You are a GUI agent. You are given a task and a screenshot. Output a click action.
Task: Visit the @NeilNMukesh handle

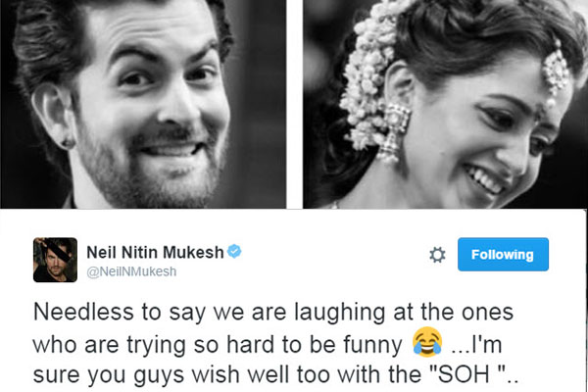[131, 271]
